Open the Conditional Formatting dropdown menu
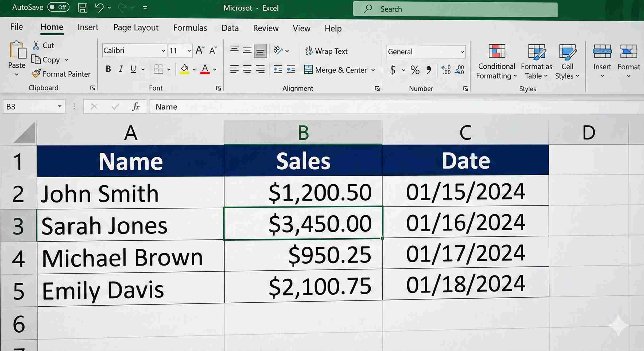644x351 pixels. tap(496, 61)
